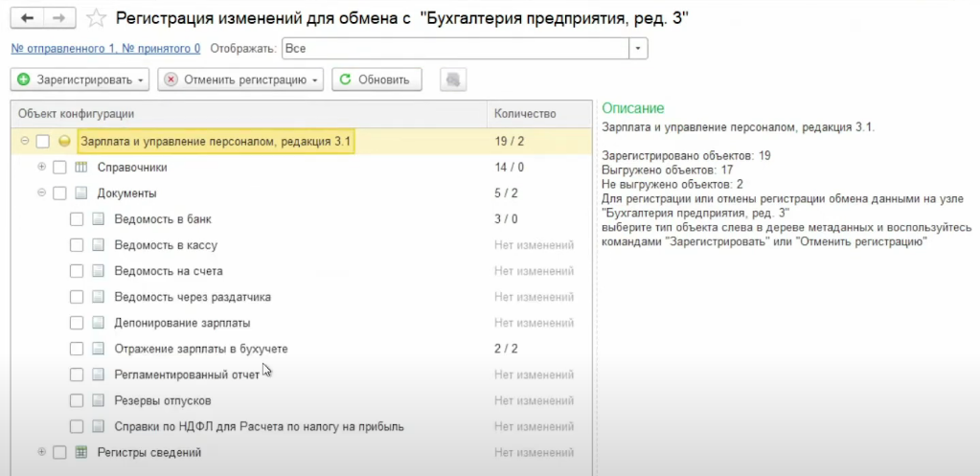Image resolution: width=980 pixels, height=476 pixels.
Task: Check the Резервы отпусков checkbox
Action: (x=77, y=400)
